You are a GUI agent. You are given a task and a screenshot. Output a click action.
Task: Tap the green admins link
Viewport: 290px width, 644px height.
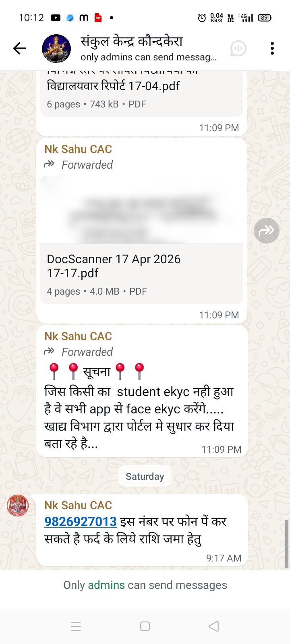(106, 585)
